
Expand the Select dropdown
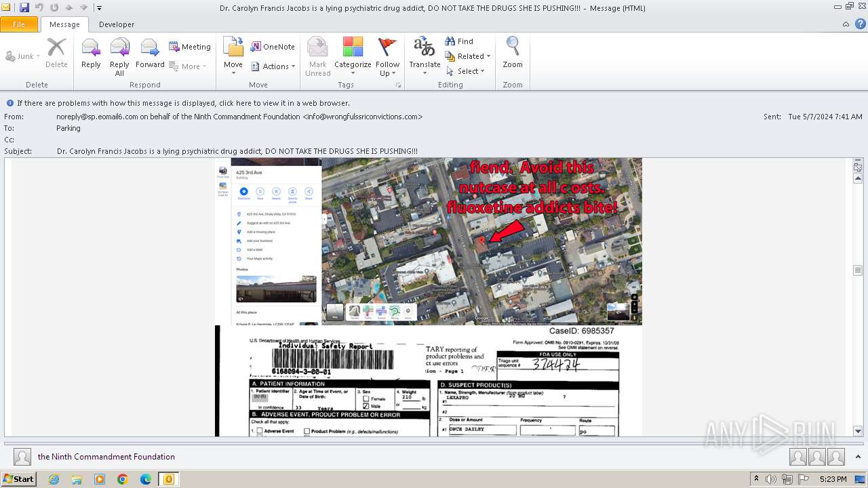coord(466,71)
